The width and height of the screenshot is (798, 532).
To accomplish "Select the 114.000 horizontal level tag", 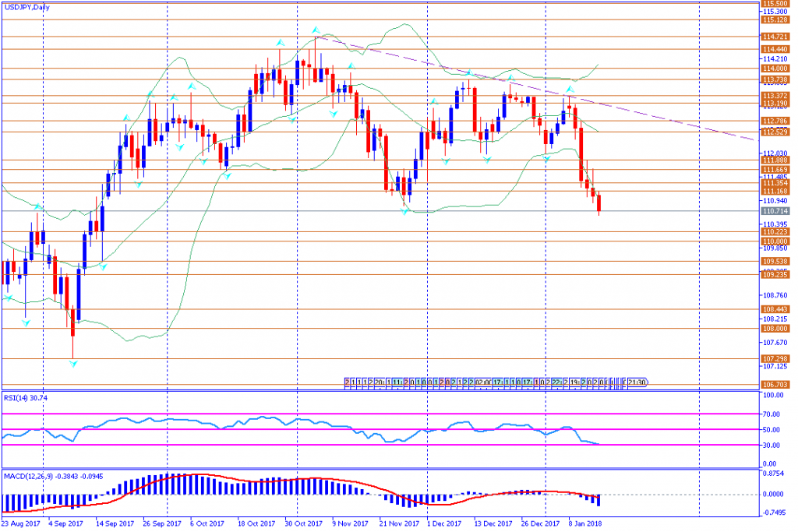I will click(x=773, y=68).
